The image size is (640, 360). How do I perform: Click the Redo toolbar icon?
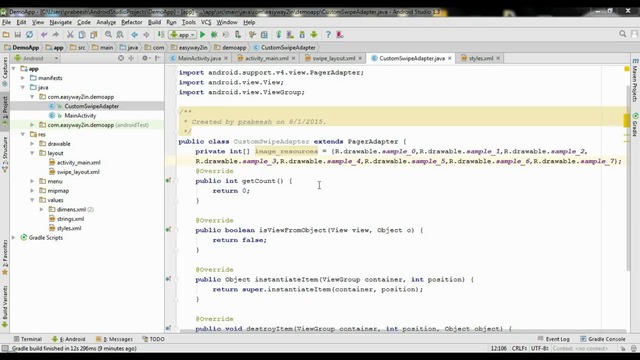[x=56, y=35]
